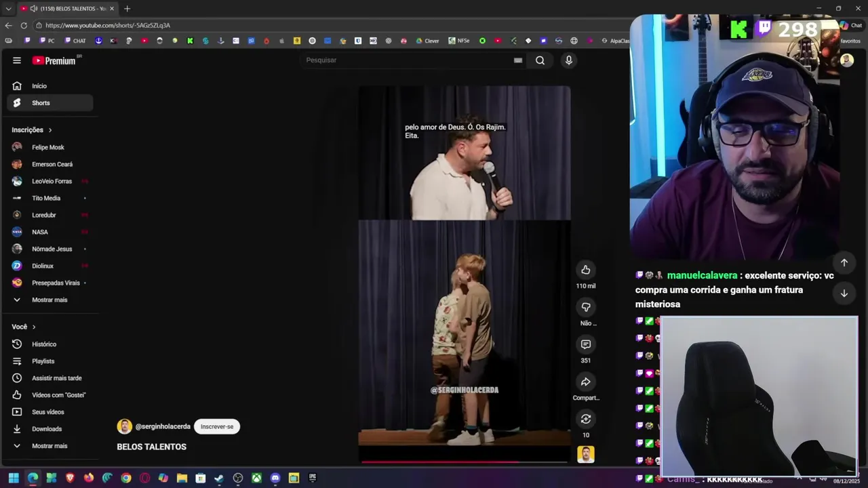The image size is (868, 488).
Task: Open browser tab list dropdown arrow
Action: (8, 8)
